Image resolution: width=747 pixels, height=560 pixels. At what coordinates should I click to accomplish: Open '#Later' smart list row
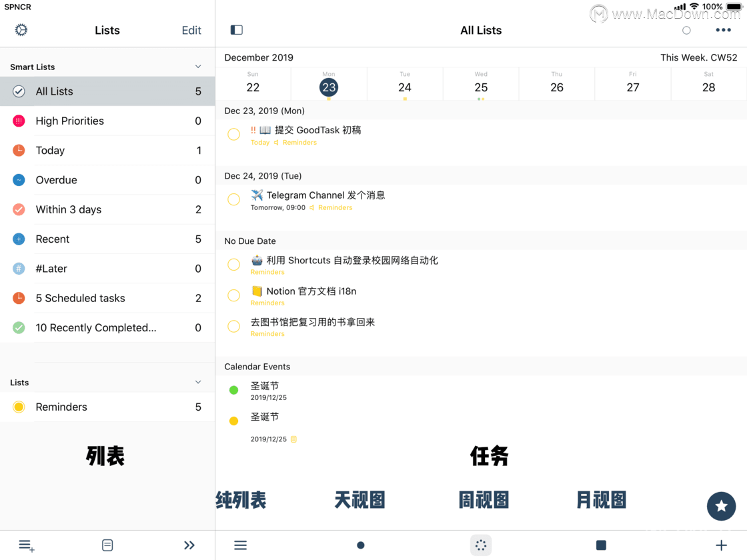pos(107,269)
